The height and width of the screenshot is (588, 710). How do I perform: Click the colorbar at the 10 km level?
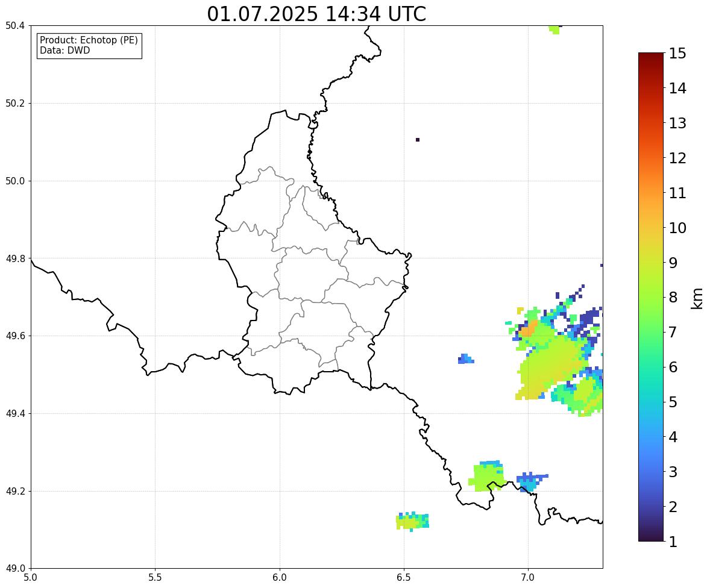(651, 228)
